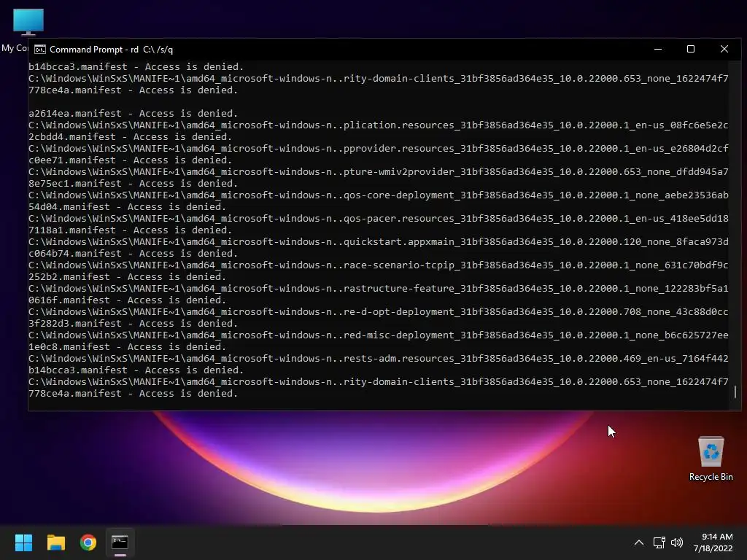
Task: Click the path line containing 'rests-adm.resources'
Action: (x=379, y=359)
